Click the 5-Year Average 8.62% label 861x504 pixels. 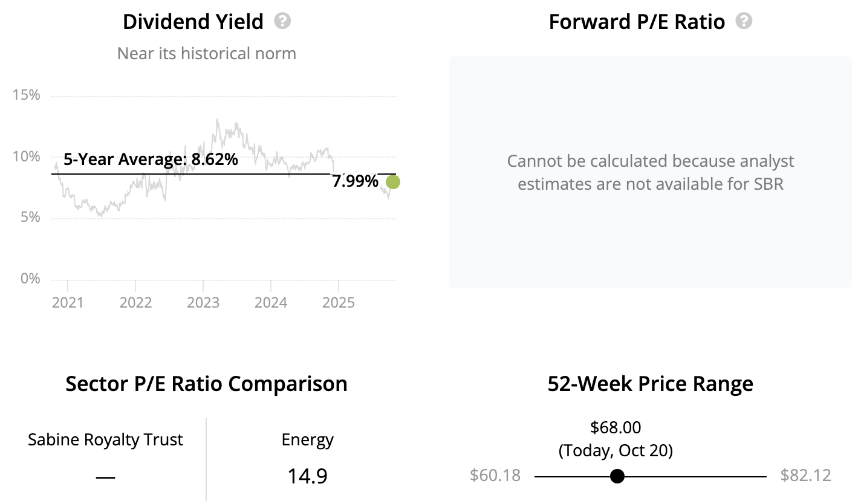click(x=151, y=160)
